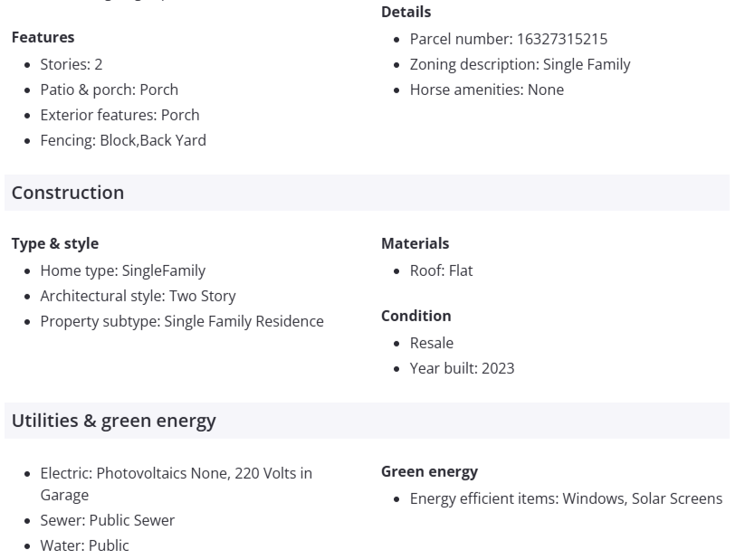745x560 pixels.
Task: Click the Sewer: Public Sewer item
Action: click(107, 520)
